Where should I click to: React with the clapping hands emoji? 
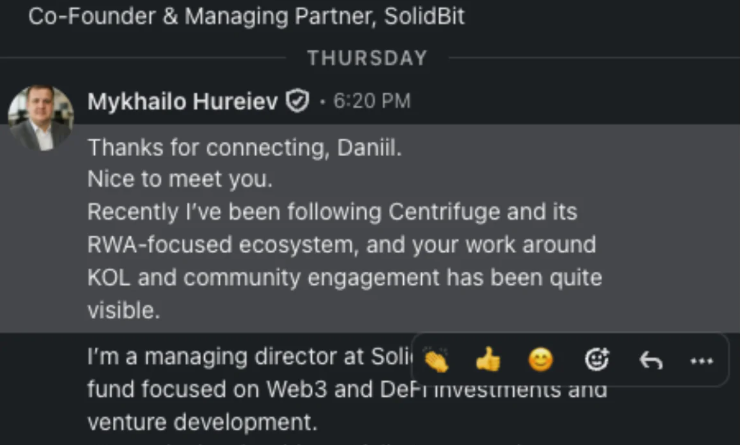[x=436, y=360]
